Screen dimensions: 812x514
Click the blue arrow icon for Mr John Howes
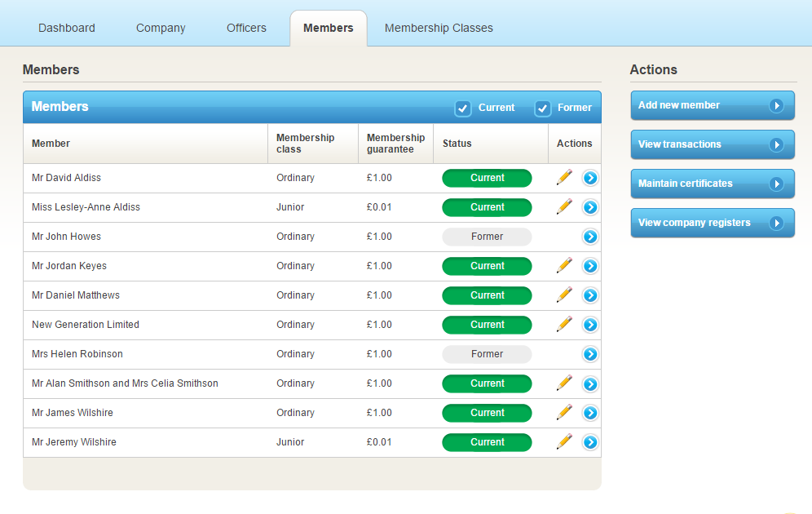pos(590,237)
